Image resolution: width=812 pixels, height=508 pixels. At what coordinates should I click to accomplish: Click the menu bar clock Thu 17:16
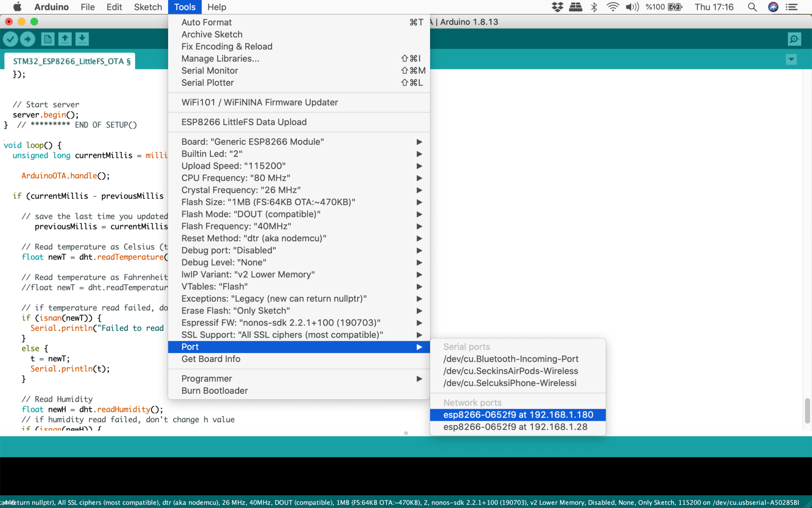click(714, 7)
